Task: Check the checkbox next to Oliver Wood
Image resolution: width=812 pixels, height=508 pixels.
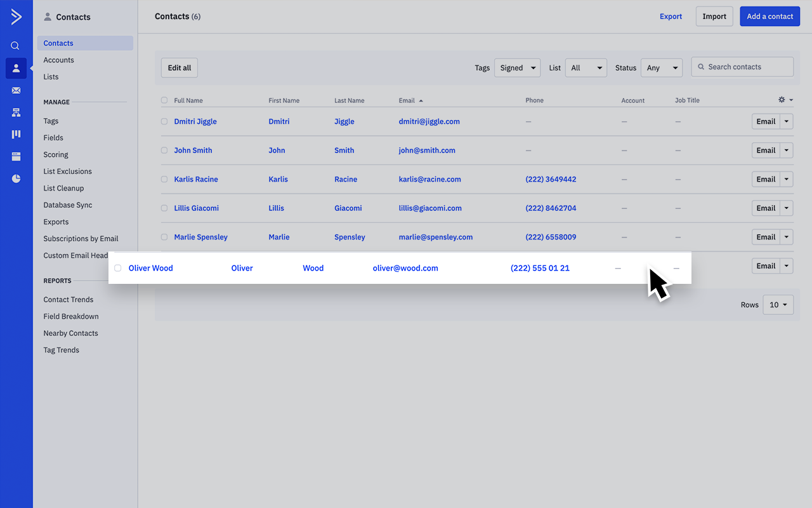Action: tap(117, 268)
